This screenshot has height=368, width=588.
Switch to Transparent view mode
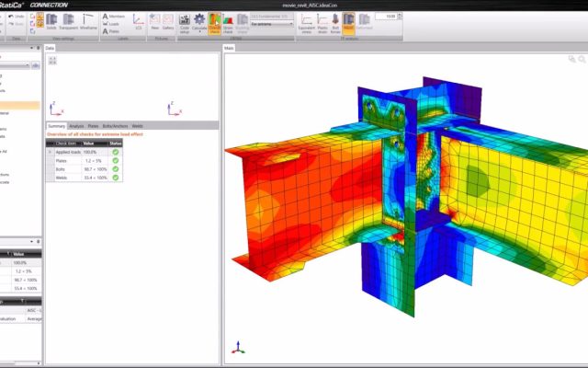pos(69,22)
